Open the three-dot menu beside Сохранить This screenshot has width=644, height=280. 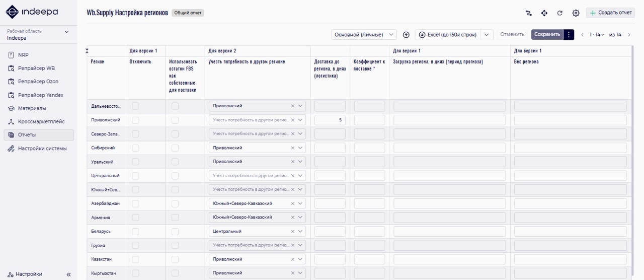tap(569, 35)
